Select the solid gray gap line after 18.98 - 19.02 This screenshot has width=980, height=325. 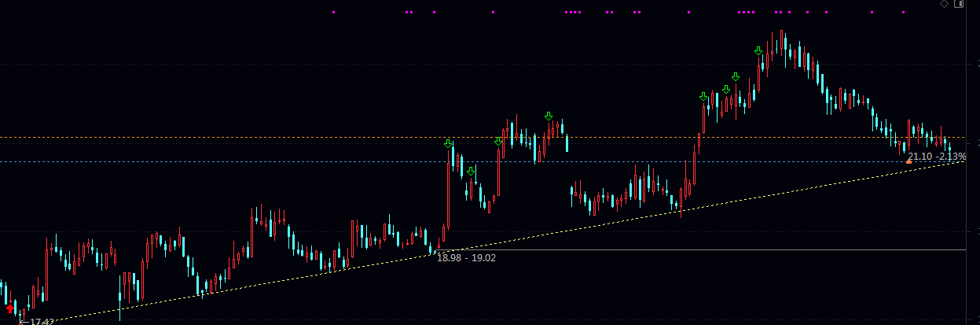(699, 249)
